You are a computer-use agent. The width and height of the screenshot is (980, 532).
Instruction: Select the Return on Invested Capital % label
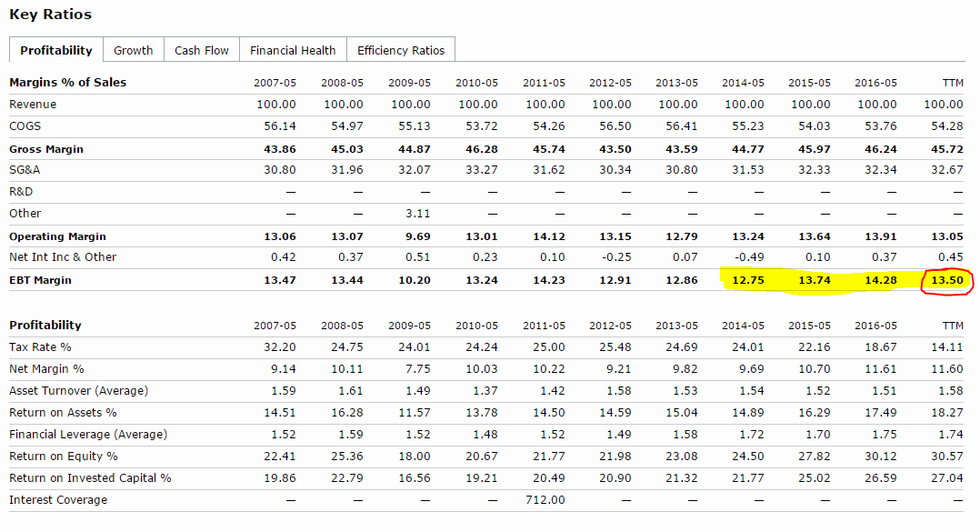tap(90, 478)
